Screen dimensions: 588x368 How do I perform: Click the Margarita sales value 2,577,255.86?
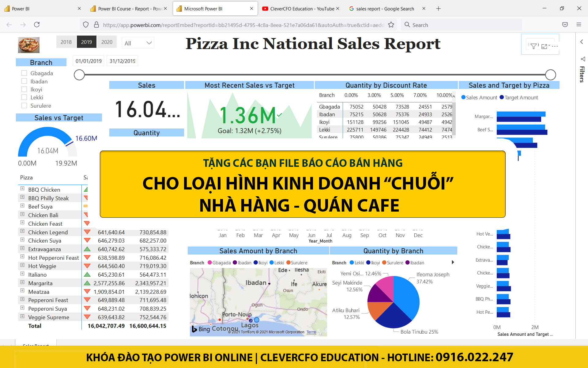coord(109,283)
